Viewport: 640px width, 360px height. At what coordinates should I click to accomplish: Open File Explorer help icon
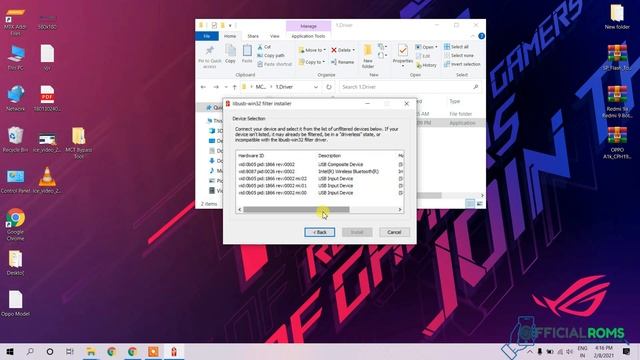tap(481, 36)
